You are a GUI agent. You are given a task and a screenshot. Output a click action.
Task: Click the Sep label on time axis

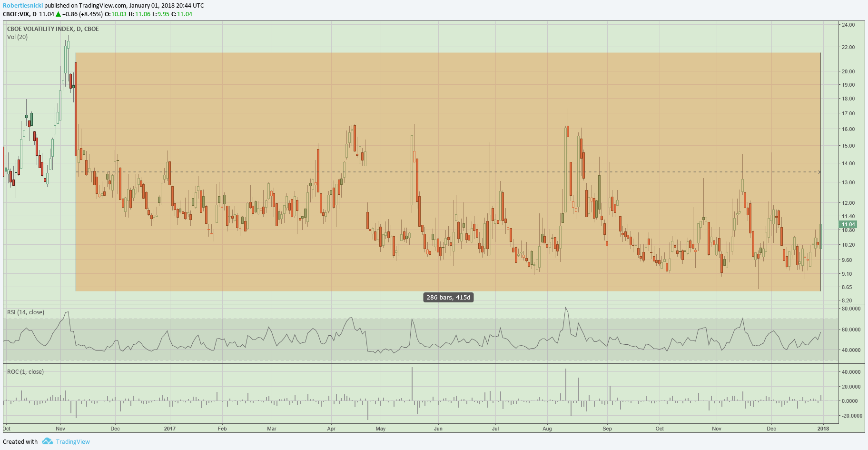[607, 429]
